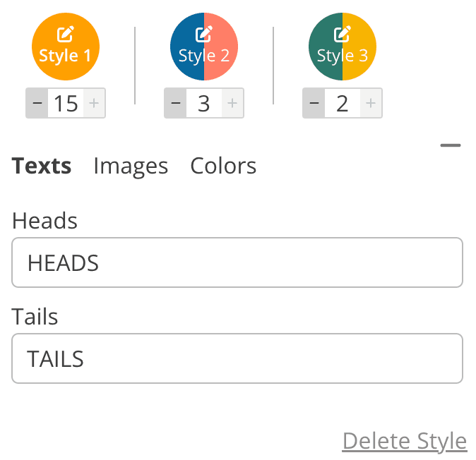Collapse the style editor panel
Screen dimensions: 476x460
pos(450,146)
